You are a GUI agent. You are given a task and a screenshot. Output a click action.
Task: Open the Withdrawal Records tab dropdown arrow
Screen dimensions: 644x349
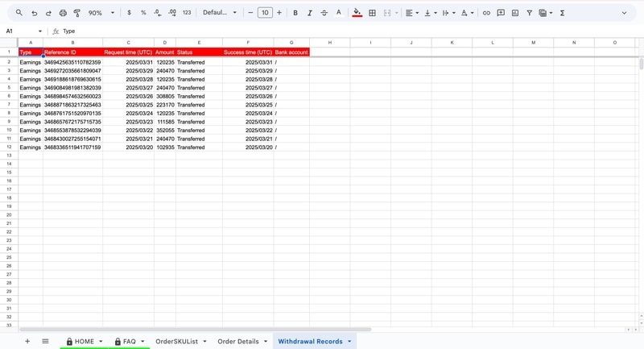349,342
